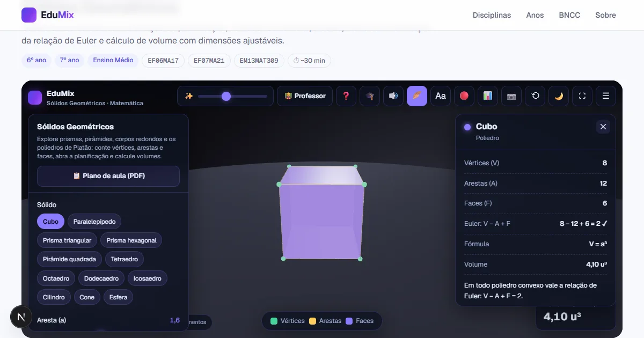Click the Fórmula value V = a³
The image size is (644, 338).
[598, 244]
